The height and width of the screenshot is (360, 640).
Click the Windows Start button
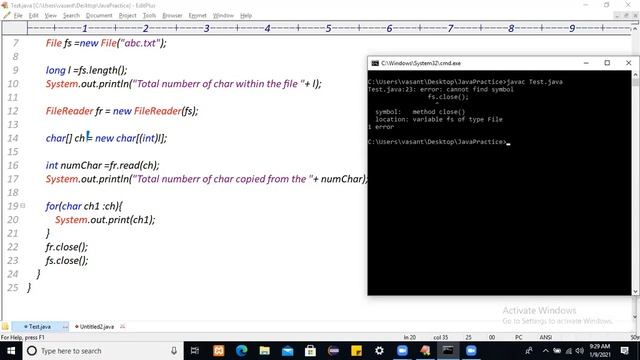[x=11, y=351]
